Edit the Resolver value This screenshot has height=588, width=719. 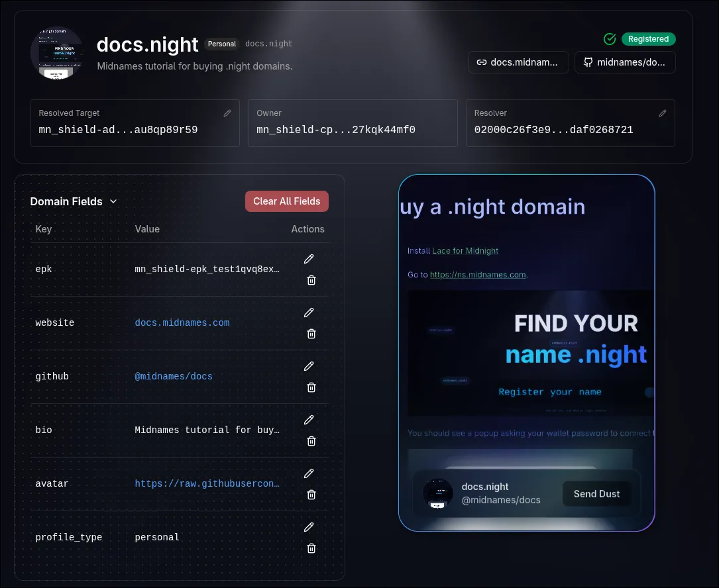tap(663, 113)
